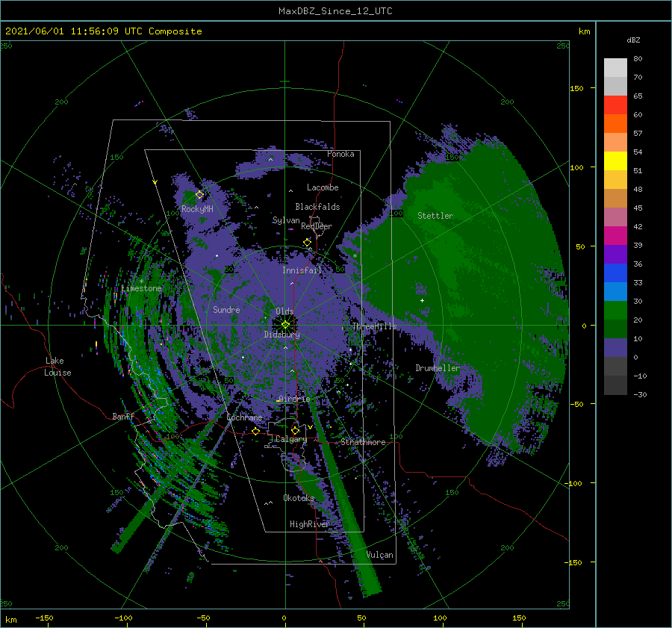
Task: Click the white plus marker south of Stettler
Action: (x=422, y=300)
